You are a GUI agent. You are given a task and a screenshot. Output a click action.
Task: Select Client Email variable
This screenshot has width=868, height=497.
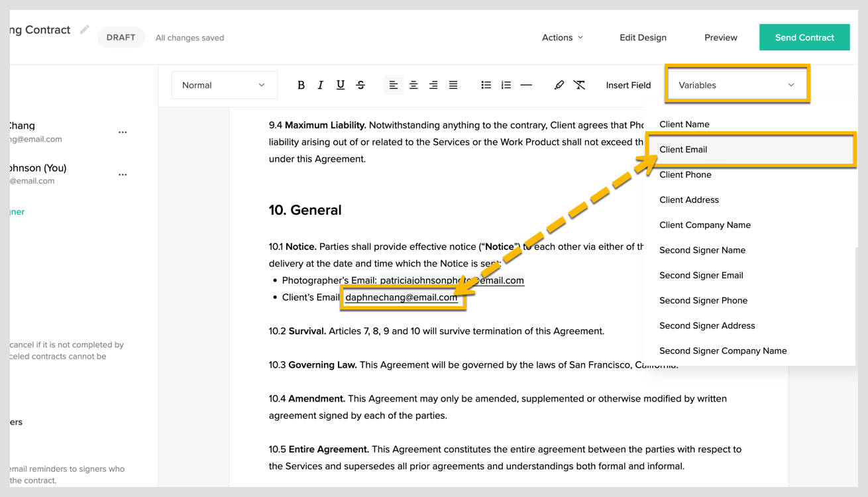(751, 149)
